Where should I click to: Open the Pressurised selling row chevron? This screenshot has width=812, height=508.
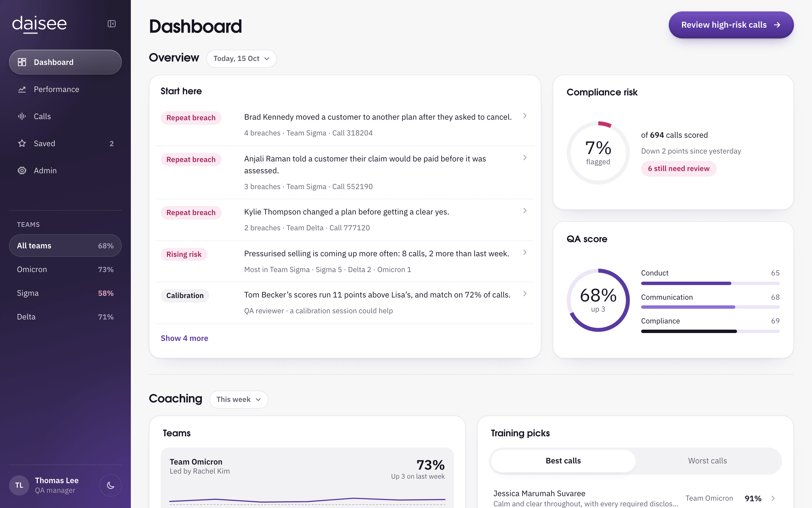[525, 252]
